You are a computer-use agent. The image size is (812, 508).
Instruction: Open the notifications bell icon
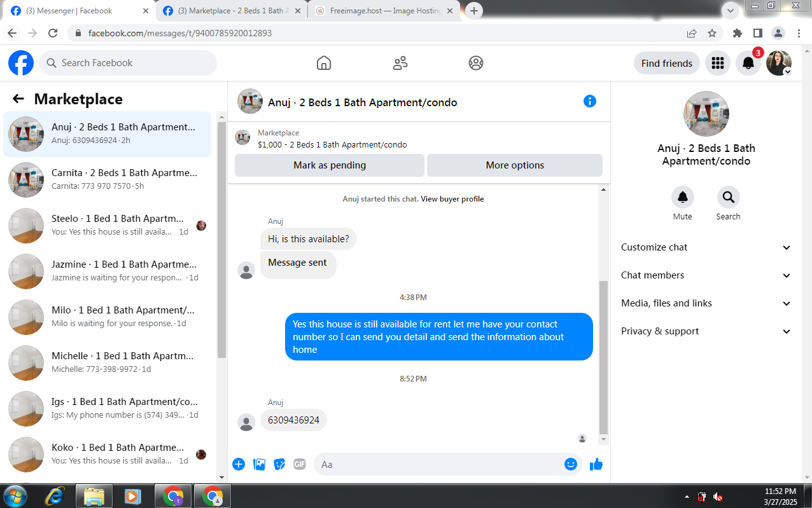[748, 63]
